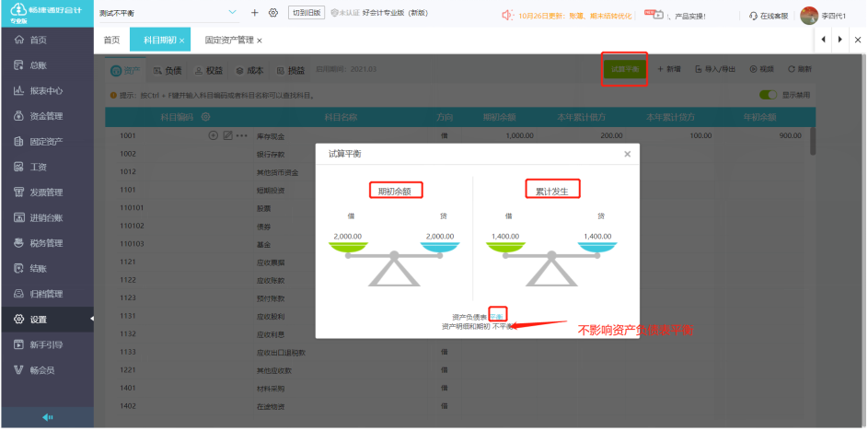
Task: Close the 试算平衡 dialog
Action: [x=627, y=154]
